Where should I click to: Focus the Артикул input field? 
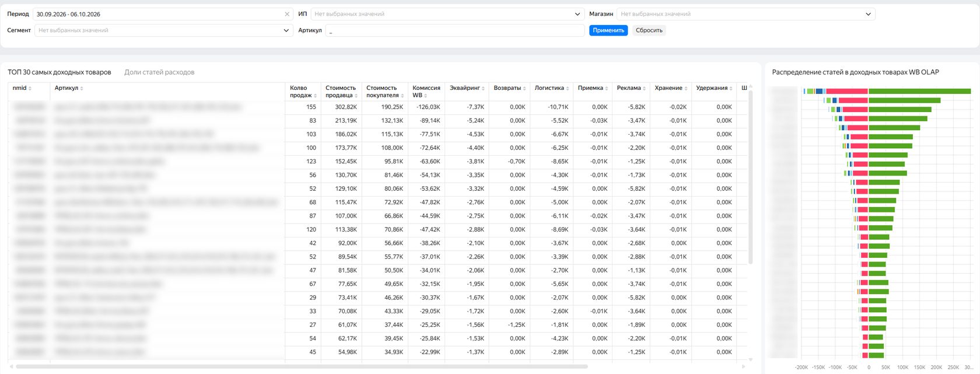455,30
